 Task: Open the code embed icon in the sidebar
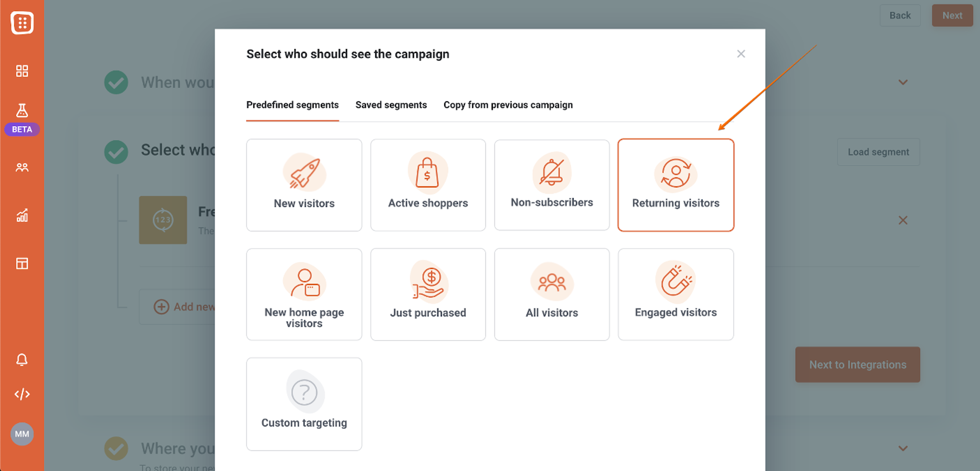(22, 394)
